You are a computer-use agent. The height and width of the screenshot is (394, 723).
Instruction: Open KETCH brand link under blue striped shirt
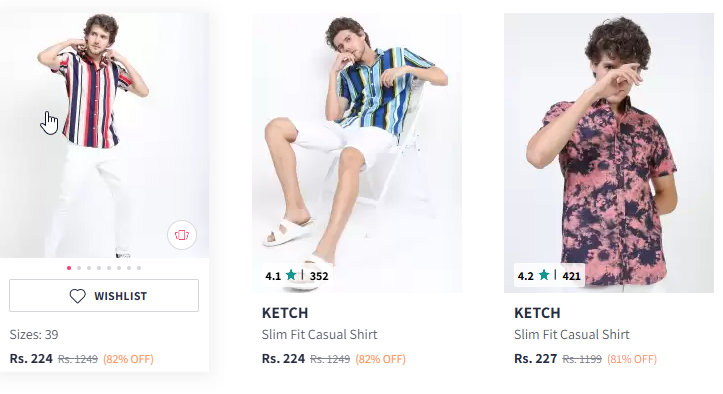click(x=285, y=313)
